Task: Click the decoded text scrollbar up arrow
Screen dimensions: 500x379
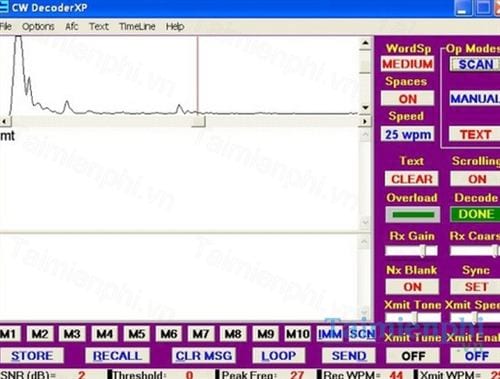Action: (x=365, y=134)
